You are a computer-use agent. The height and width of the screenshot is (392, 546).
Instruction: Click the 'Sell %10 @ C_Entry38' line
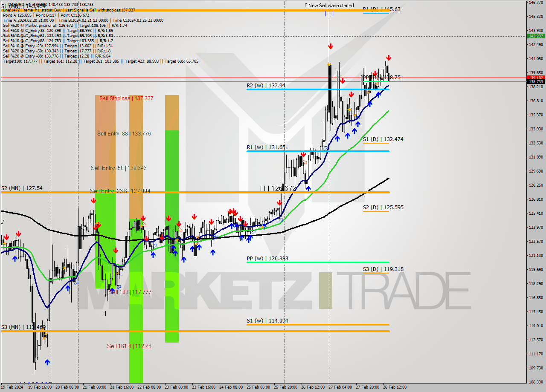point(58,30)
